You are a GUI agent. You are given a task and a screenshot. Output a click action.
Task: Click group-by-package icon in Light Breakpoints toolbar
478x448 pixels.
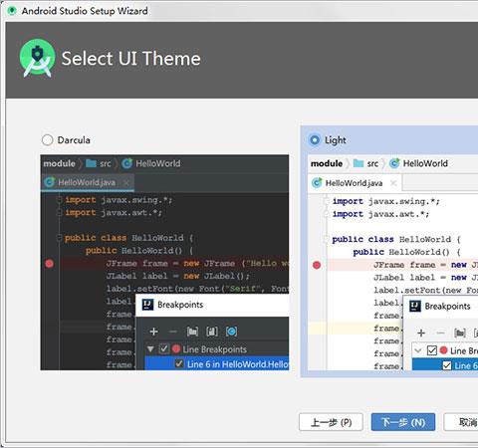(460, 333)
